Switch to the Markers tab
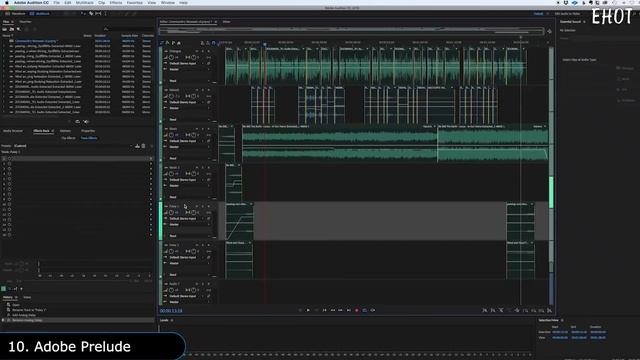640x360 pixels. coord(65,131)
